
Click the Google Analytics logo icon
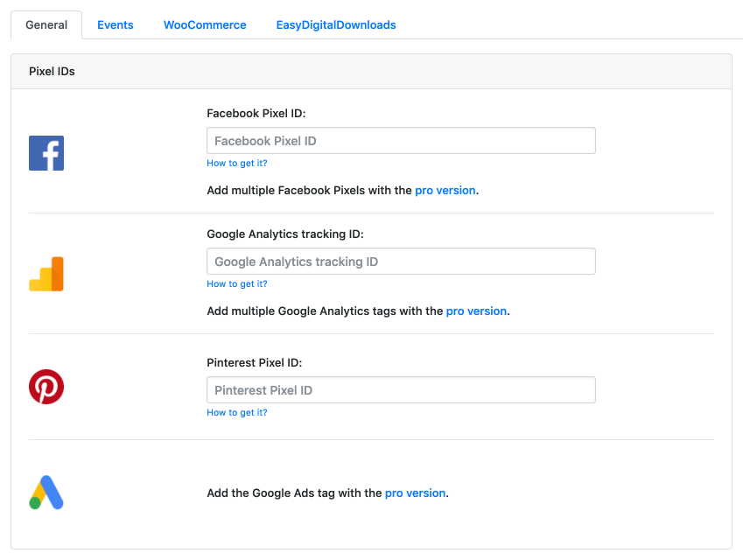point(46,274)
